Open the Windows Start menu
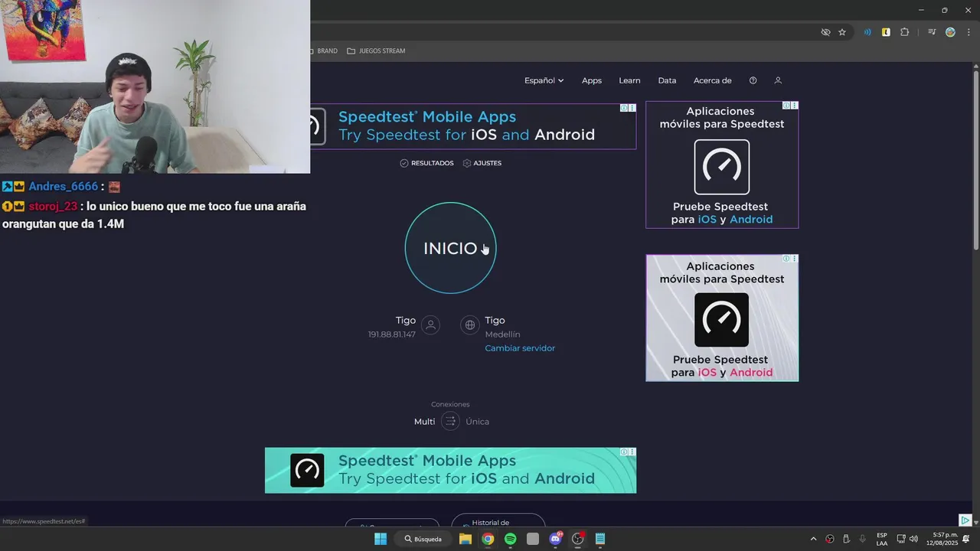Image resolution: width=980 pixels, height=551 pixels. tap(381, 539)
